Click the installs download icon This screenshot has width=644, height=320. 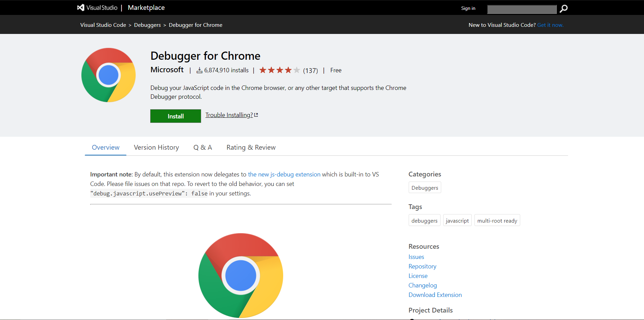(199, 70)
